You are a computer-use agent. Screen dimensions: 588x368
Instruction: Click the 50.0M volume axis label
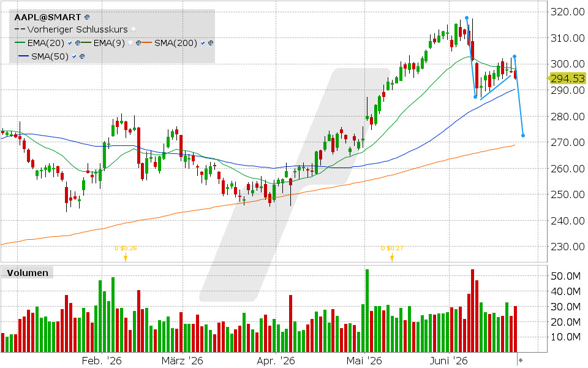pos(565,277)
